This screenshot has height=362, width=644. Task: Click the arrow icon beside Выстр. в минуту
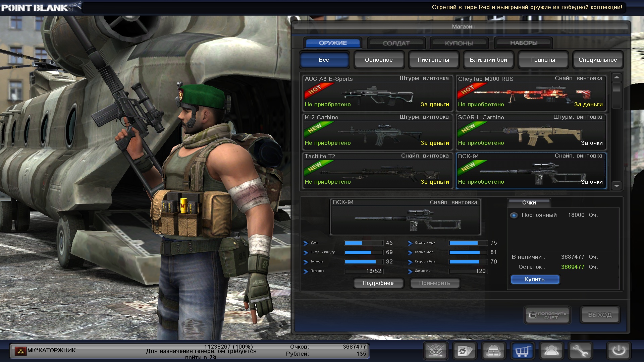(306, 253)
